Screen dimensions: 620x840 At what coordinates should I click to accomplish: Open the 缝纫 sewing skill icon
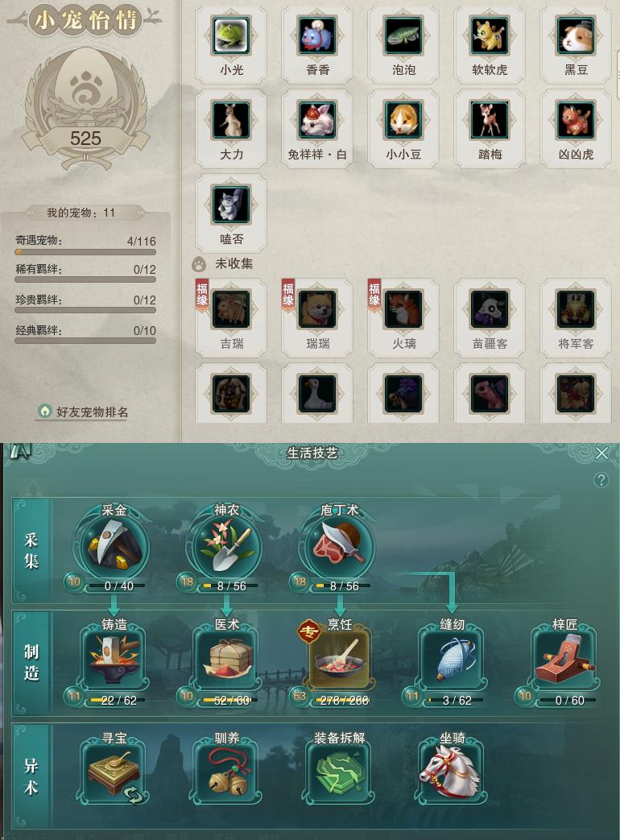pyautogui.click(x=453, y=659)
